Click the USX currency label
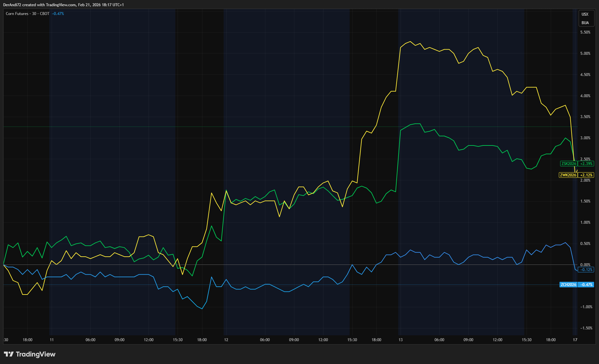Viewport: 599px width, 364px height. pyautogui.click(x=585, y=14)
